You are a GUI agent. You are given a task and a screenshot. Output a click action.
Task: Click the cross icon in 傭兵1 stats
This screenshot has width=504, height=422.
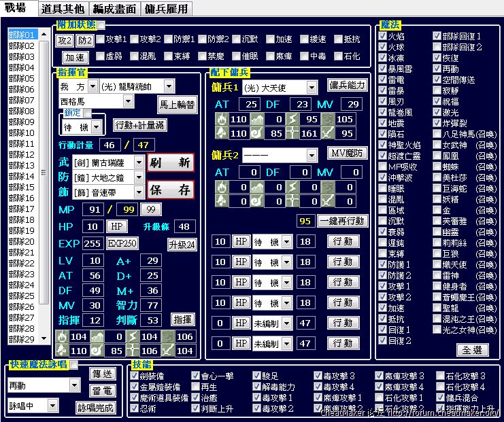(295, 133)
